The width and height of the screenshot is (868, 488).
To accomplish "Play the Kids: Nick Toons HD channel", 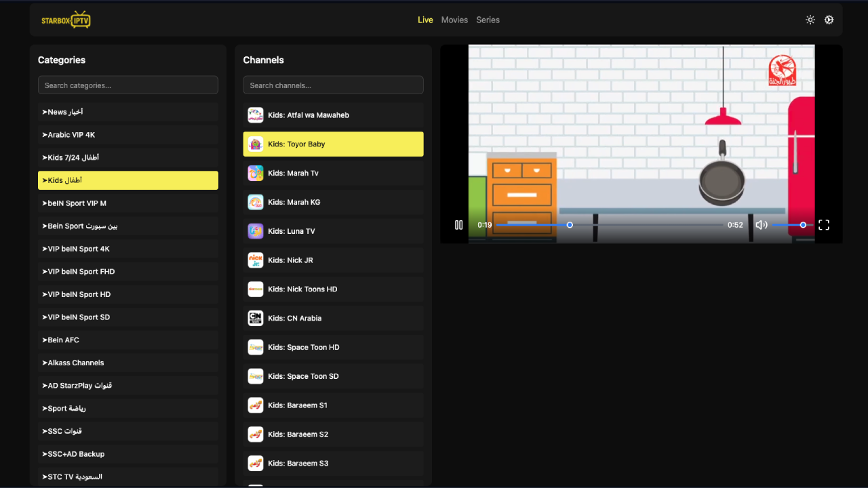I will pyautogui.click(x=334, y=289).
